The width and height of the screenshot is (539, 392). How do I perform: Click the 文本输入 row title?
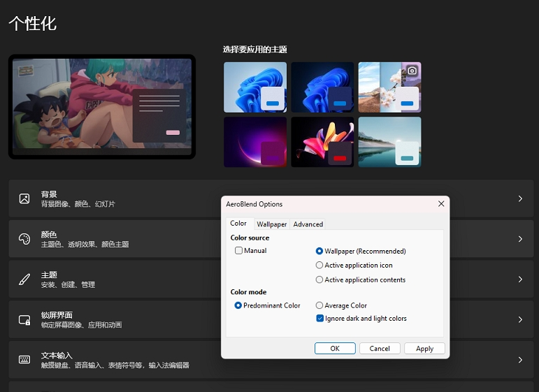(x=57, y=355)
